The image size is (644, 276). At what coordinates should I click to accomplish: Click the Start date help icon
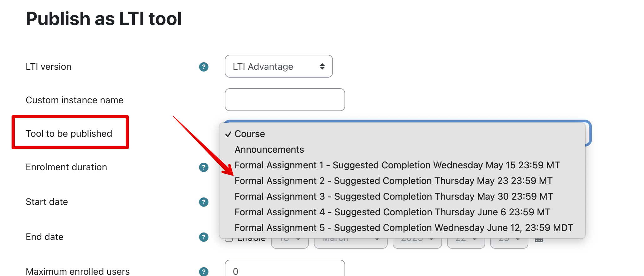[x=204, y=202]
